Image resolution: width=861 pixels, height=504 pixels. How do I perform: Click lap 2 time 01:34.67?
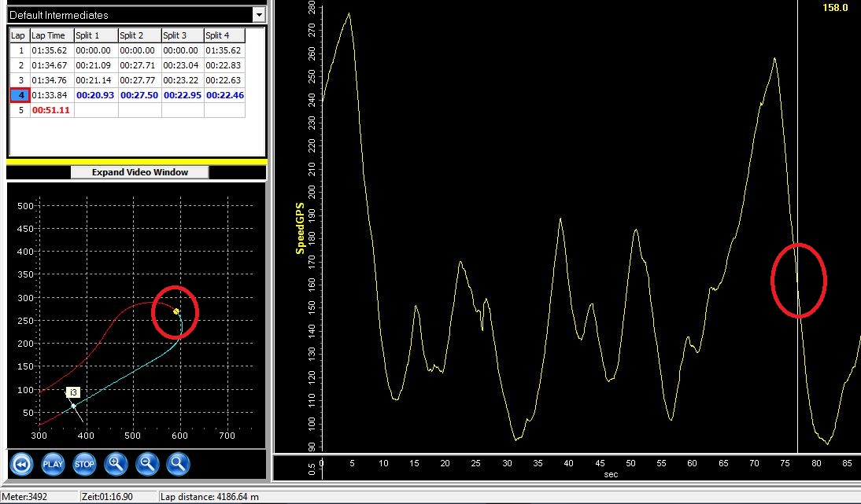click(x=50, y=65)
